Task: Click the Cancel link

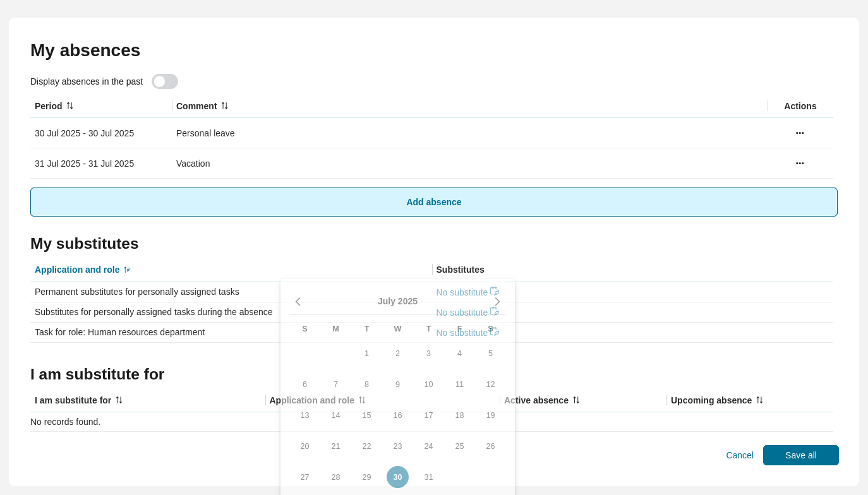Action: 739,455
